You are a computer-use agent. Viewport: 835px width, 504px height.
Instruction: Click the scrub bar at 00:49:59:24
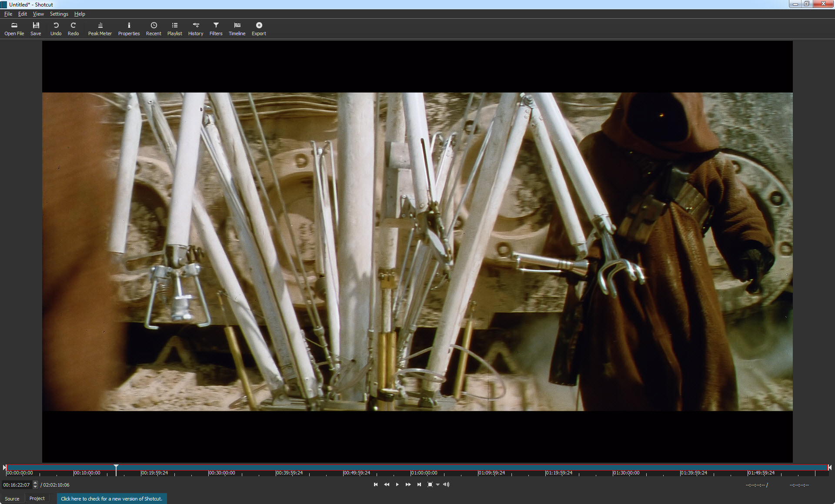tap(357, 473)
